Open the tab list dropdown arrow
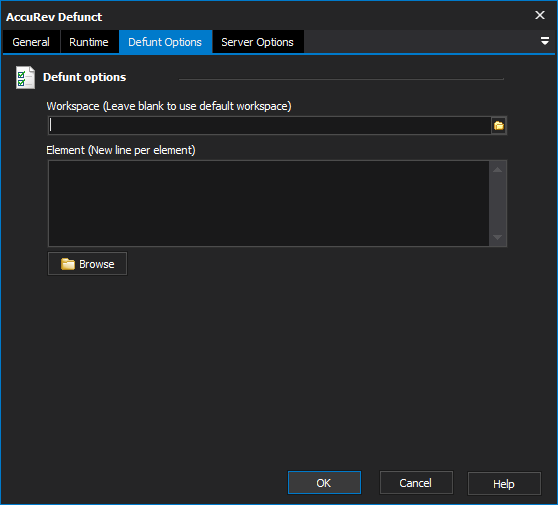 pyautogui.click(x=544, y=41)
